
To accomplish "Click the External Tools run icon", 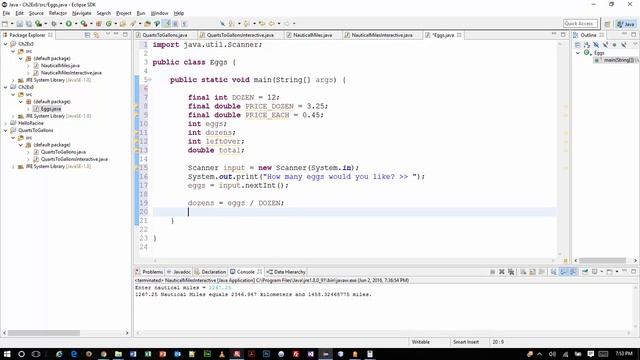I will point(84,24).
